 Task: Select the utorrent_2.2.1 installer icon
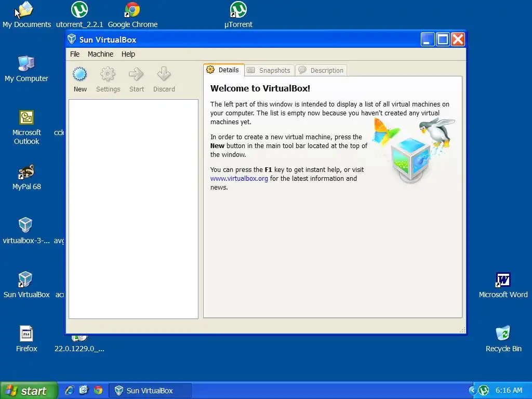[79, 15]
